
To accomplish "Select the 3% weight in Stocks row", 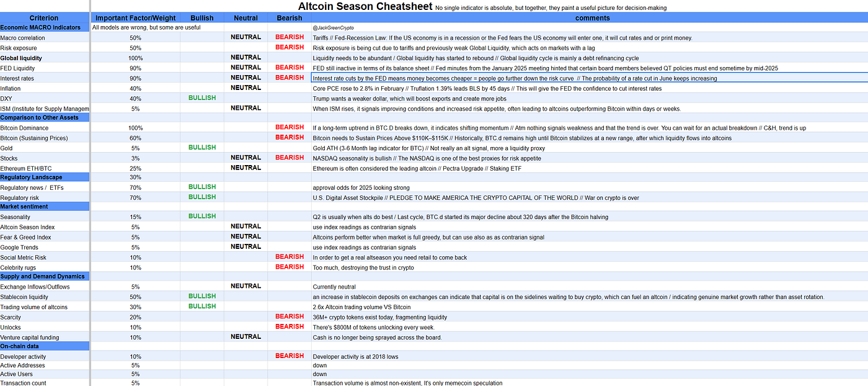I will click(136, 158).
